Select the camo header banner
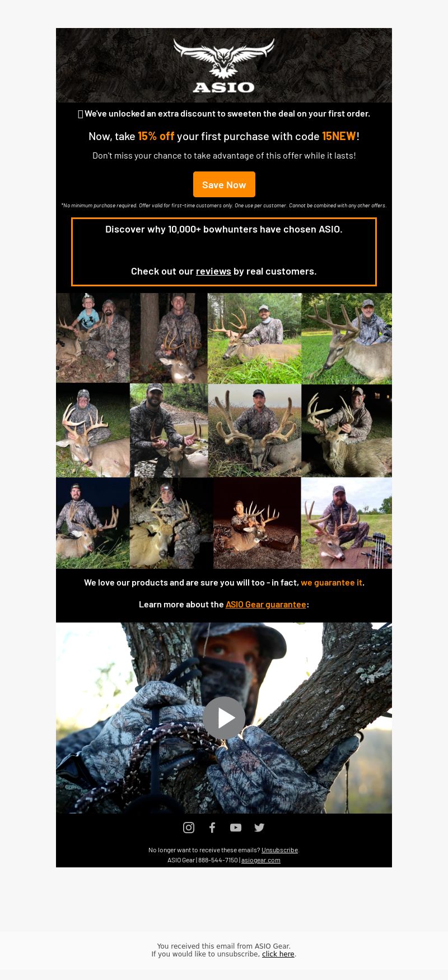The width and height of the screenshot is (448, 980). [224, 65]
